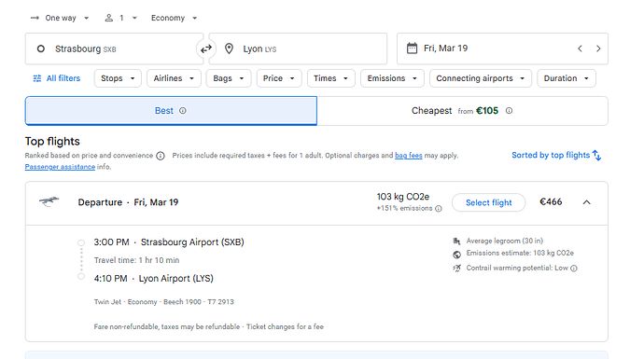Open the Duration filter

pyautogui.click(x=567, y=78)
